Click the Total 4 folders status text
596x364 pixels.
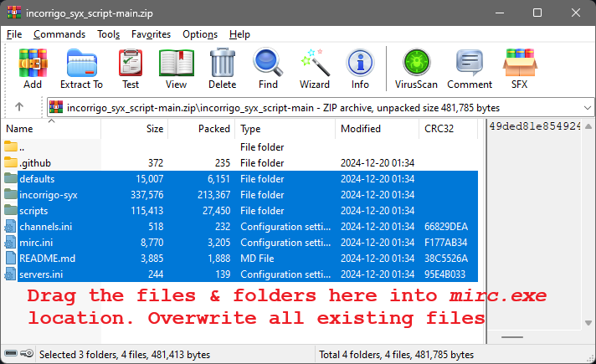tap(397, 355)
